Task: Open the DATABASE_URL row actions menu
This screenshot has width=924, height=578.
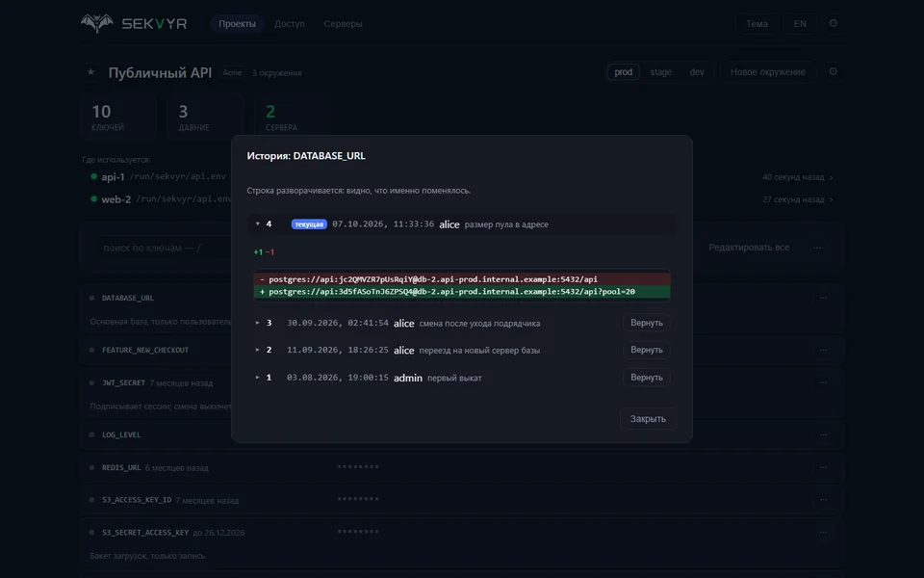Action: [823, 298]
